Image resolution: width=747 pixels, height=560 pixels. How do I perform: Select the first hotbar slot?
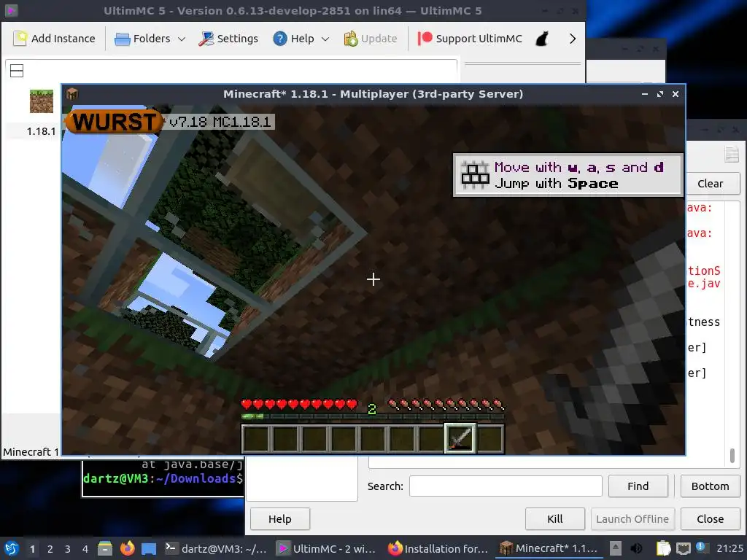(256, 438)
